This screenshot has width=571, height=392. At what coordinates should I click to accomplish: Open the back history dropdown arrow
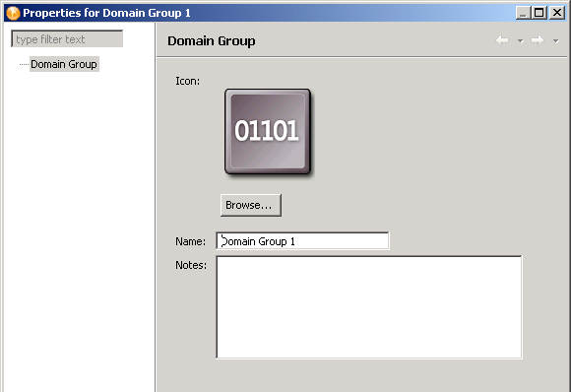point(521,40)
